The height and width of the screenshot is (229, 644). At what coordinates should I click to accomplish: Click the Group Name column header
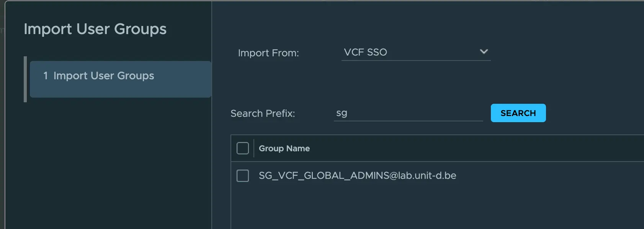click(x=284, y=148)
